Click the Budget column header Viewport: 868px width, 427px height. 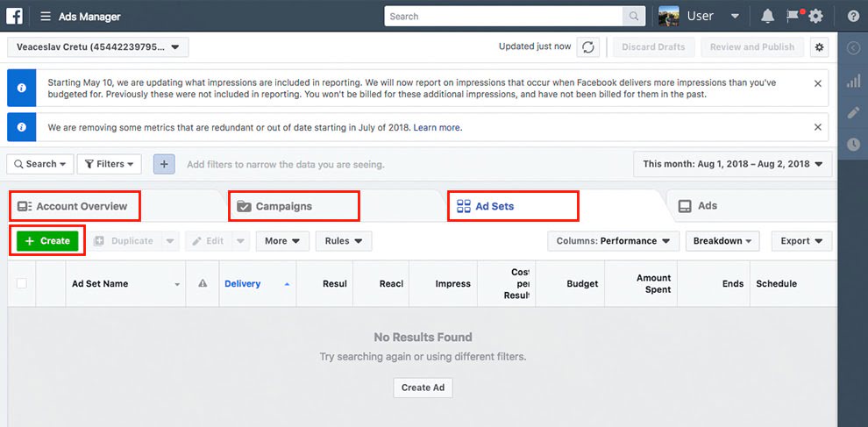pyautogui.click(x=570, y=283)
